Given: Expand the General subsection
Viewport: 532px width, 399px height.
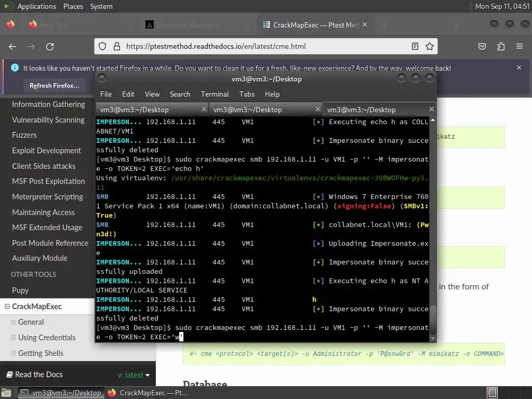Looking at the screenshot, I should (x=13, y=322).
